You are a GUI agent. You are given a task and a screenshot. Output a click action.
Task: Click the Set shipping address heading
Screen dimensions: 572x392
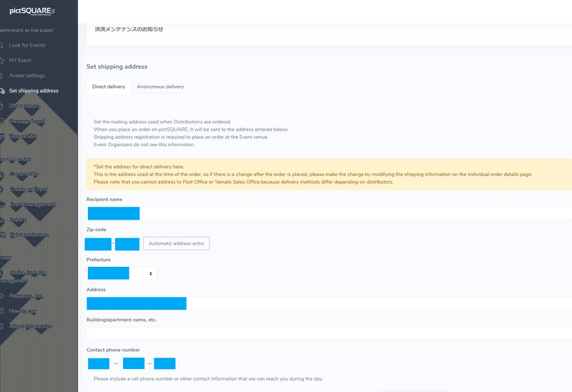(117, 67)
